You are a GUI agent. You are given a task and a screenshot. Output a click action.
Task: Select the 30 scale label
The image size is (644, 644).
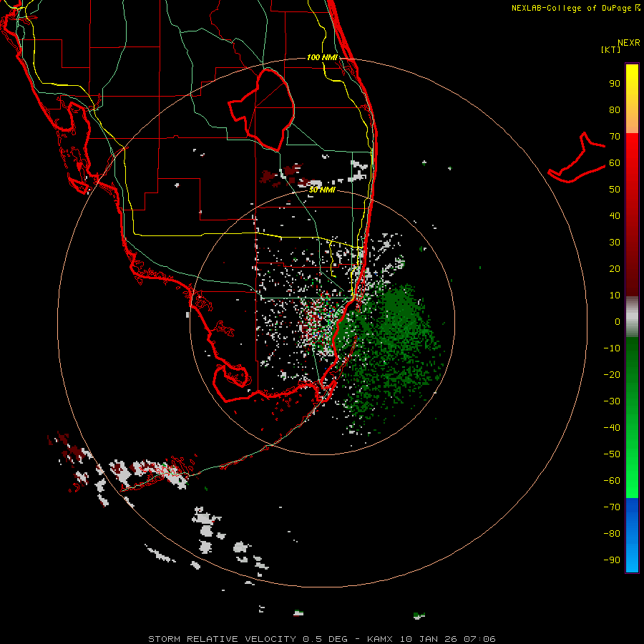point(615,243)
